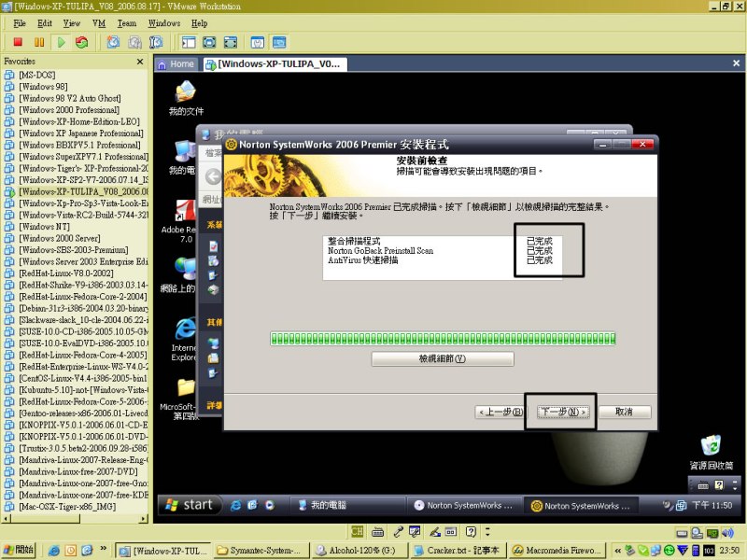Click the Revert to Snapshot toolbar icon

coord(134,42)
